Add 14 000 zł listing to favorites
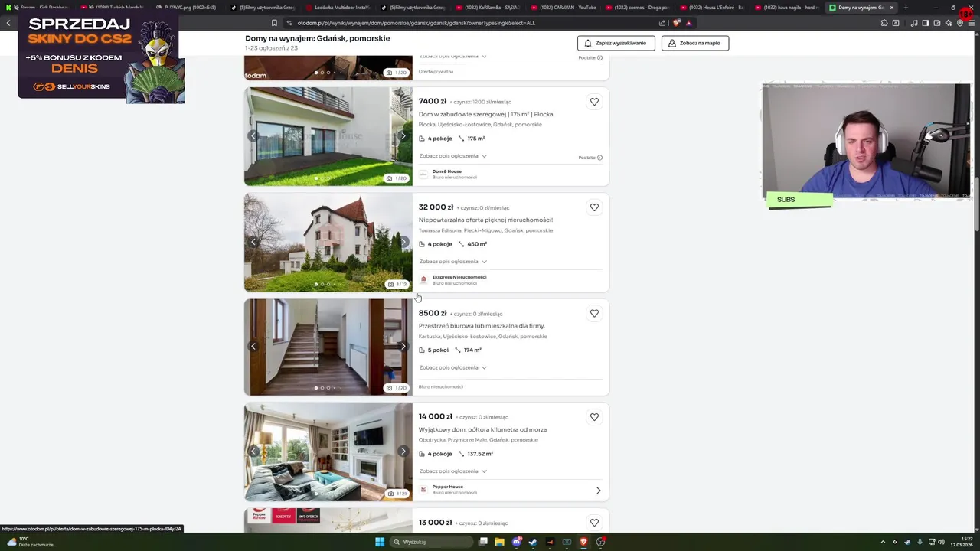 click(594, 417)
